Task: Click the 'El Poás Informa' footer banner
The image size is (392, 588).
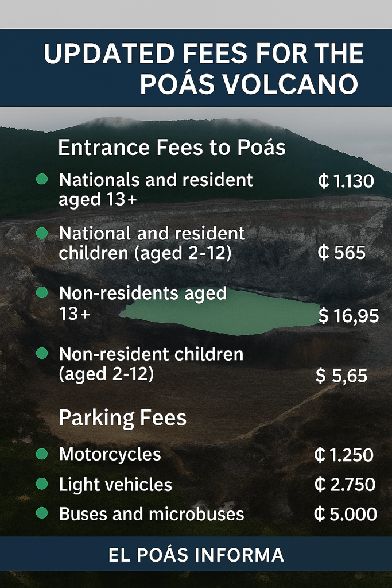Action: [x=196, y=555]
